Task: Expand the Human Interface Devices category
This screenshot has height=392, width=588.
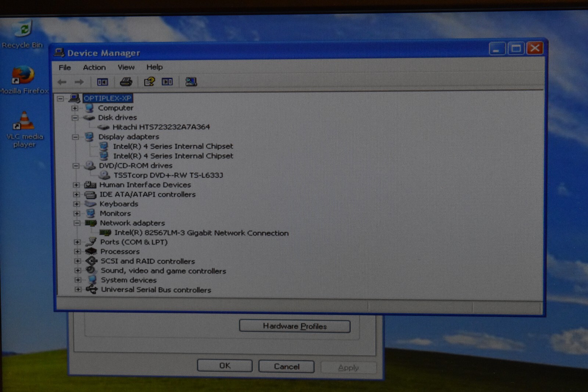Action: pyautogui.click(x=76, y=185)
